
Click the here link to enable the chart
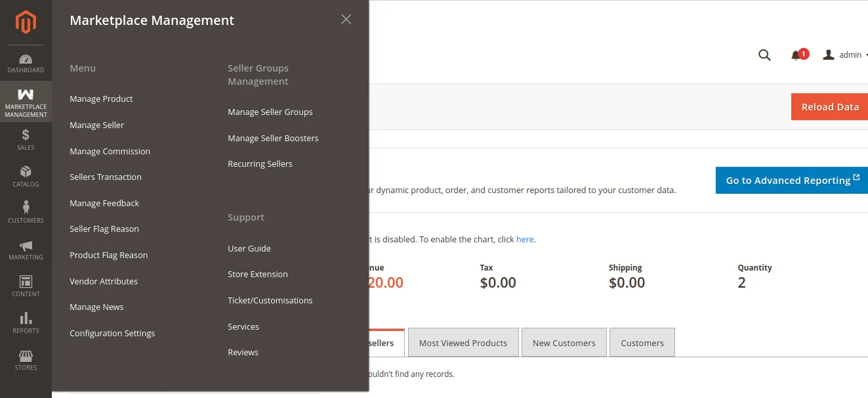tap(525, 239)
